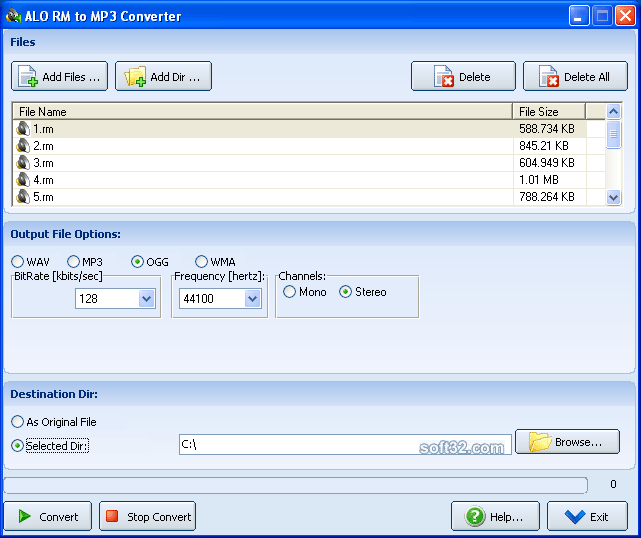Click the speaker icon beside 5.rm
The image size is (641, 538).
pos(23,197)
